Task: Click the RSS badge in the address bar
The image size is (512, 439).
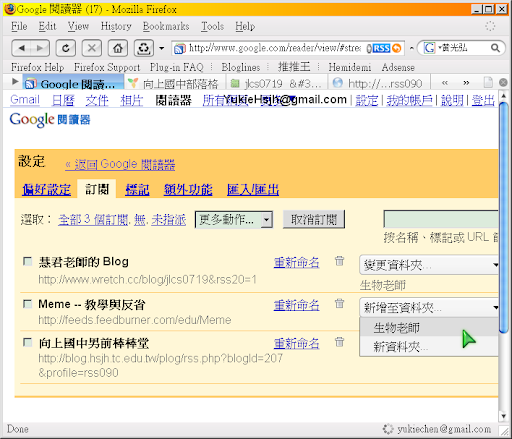Action: coord(381,49)
